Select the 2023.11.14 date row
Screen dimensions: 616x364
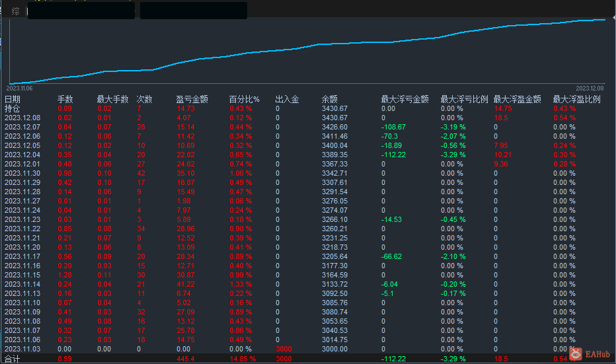tap(22, 284)
